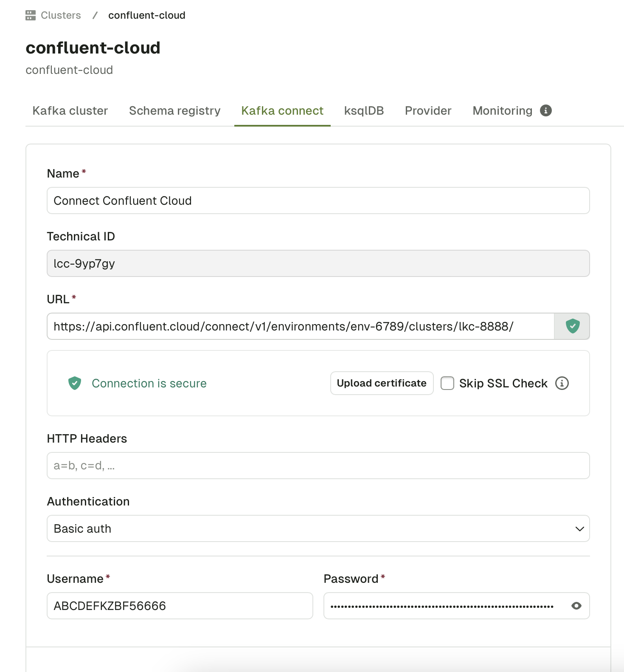
Task: Open the ksqlDB tab
Action: [x=364, y=111]
